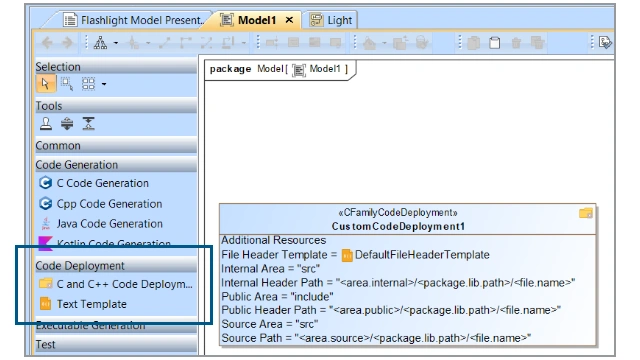Screen dimensions: 640x360
Task: Click the Additional Resources row
Action: [x=273, y=240]
